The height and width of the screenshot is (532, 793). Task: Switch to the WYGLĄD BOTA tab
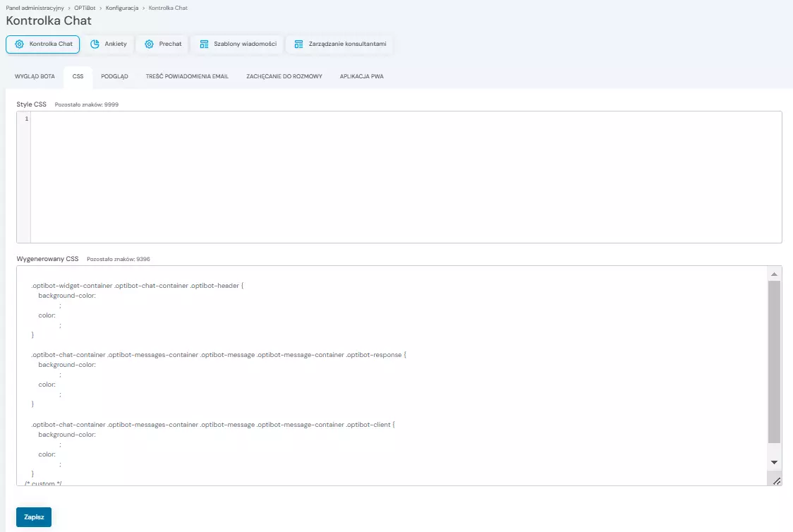[34, 76]
